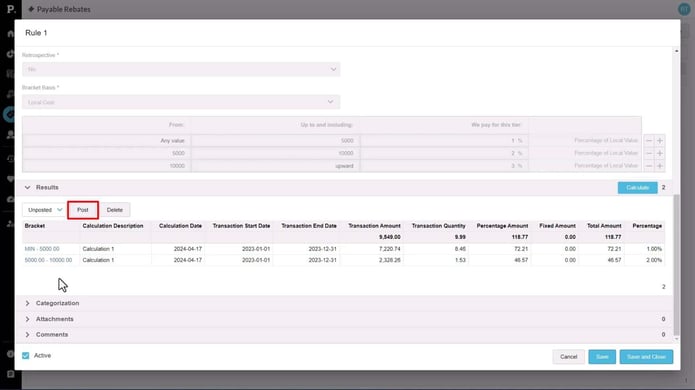
Task: Open the Bracket Basis dropdown
Action: (x=181, y=102)
